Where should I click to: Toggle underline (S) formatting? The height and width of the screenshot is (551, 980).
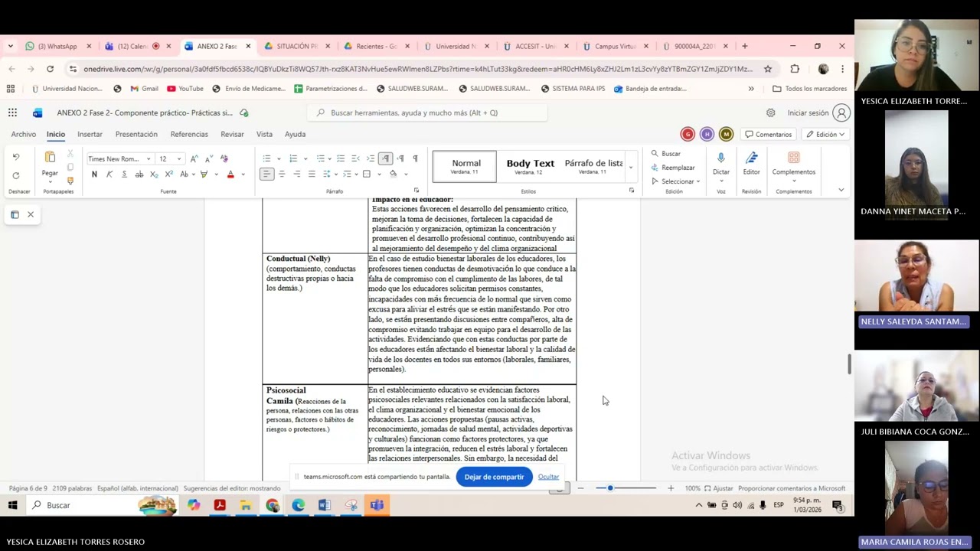(124, 174)
